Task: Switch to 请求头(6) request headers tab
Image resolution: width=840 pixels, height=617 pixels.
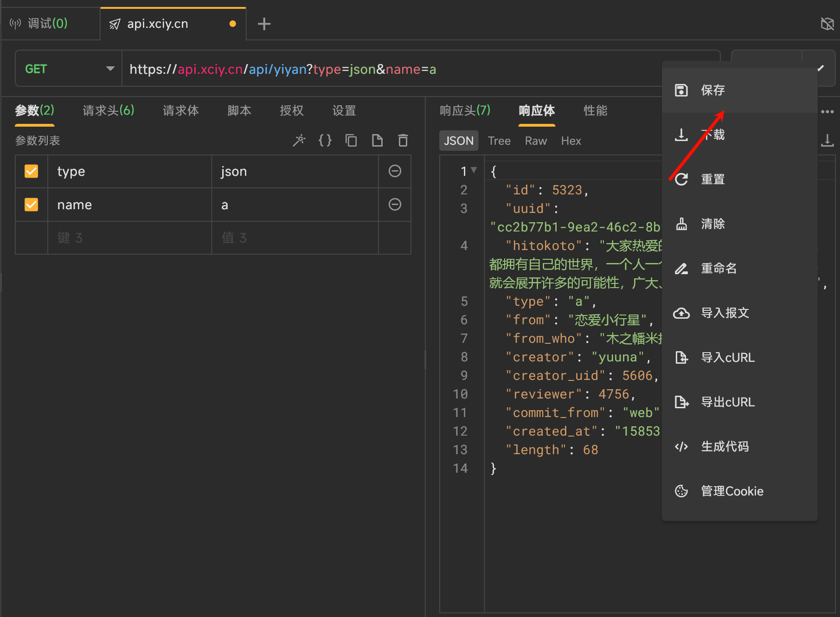Action: point(109,110)
